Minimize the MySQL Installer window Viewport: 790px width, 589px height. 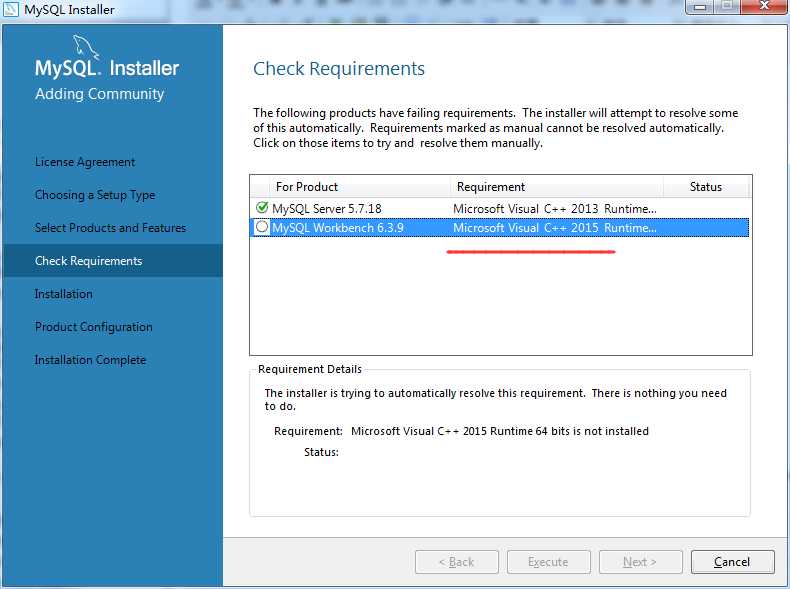click(700, 7)
